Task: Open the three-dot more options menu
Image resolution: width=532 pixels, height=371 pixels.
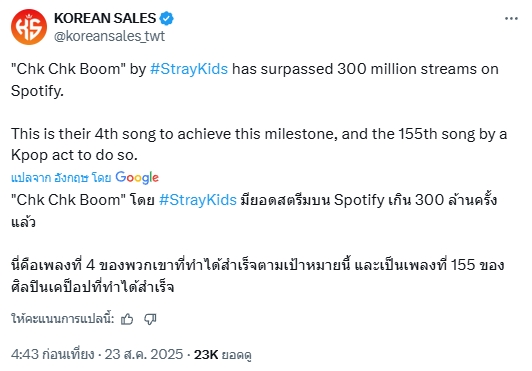Action: pyautogui.click(x=511, y=18)
